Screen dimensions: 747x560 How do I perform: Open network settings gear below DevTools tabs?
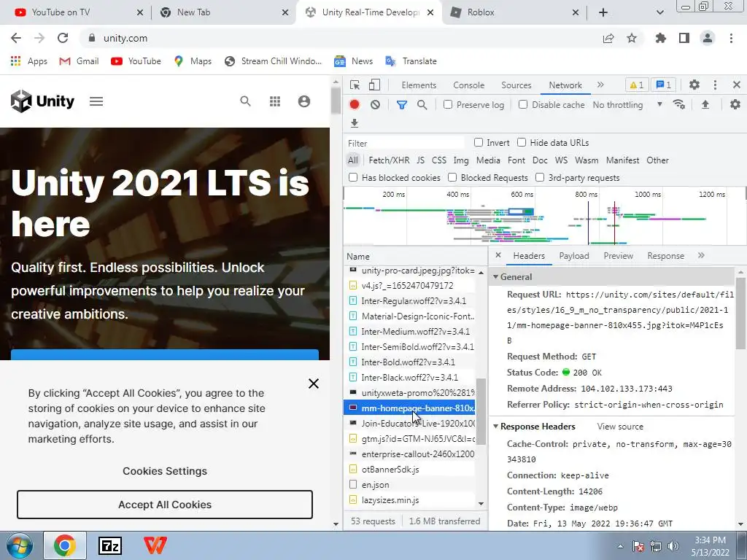click(x=735, y=104)
